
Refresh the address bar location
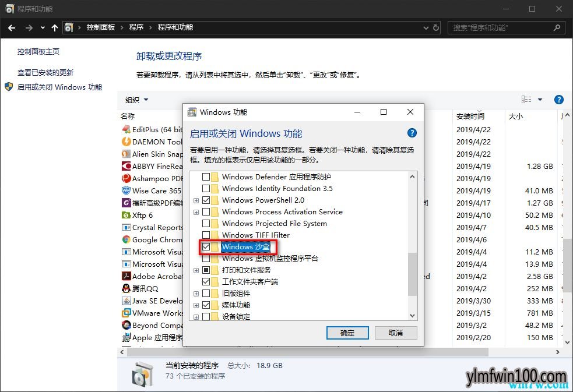point(436,27)
